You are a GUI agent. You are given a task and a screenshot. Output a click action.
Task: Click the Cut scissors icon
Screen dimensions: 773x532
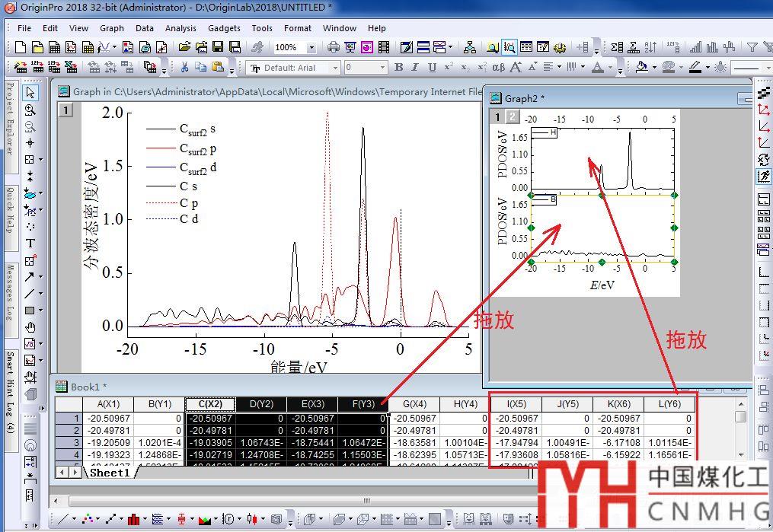click(x=184, y=67)
